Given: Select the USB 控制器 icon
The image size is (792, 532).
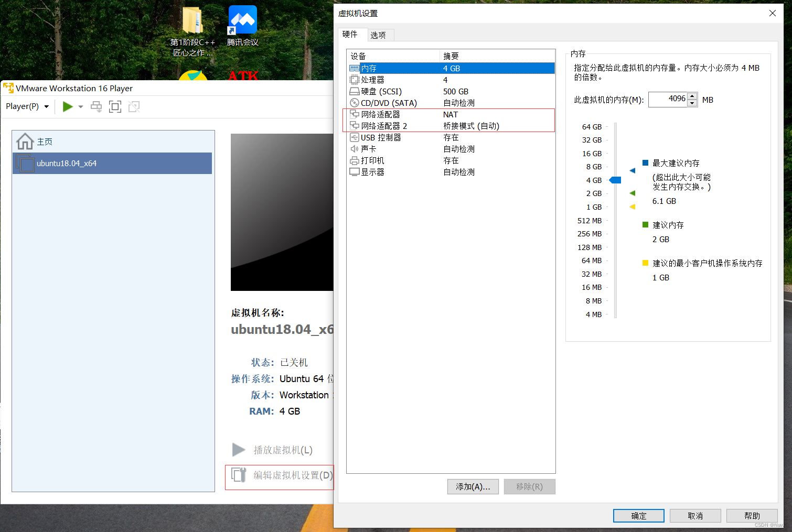Looking at the screenshot, I should click(x=355, y=137).
